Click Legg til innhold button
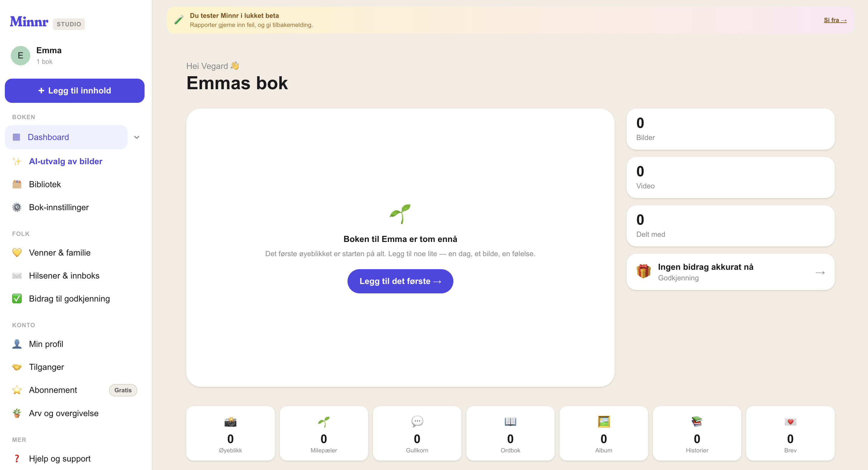 point(74,91)
